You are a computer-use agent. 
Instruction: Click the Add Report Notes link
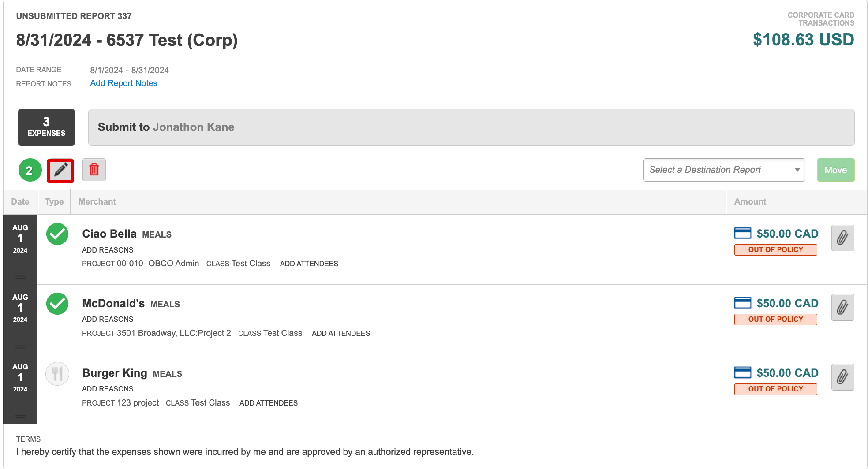[x=124, y=83]
